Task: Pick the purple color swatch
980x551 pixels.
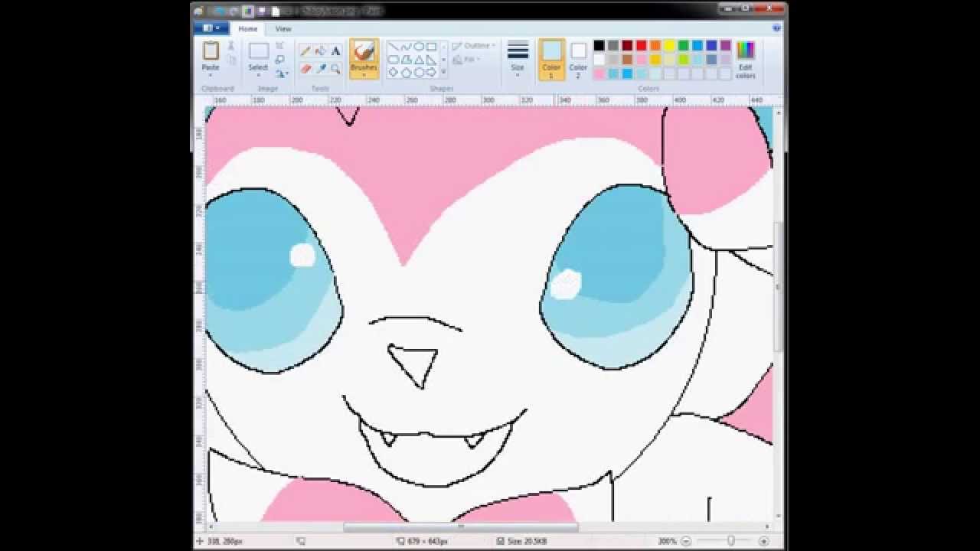Action: coord(726,46)
